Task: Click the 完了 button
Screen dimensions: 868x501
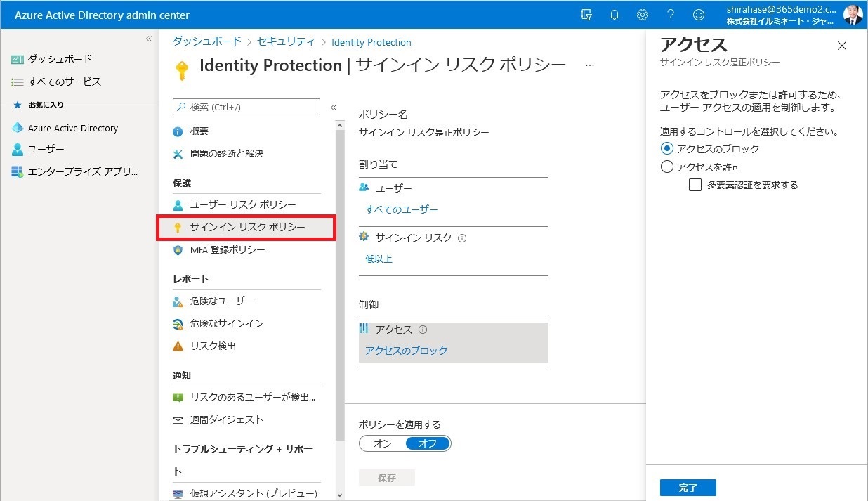Action: (x=688, y=488)
